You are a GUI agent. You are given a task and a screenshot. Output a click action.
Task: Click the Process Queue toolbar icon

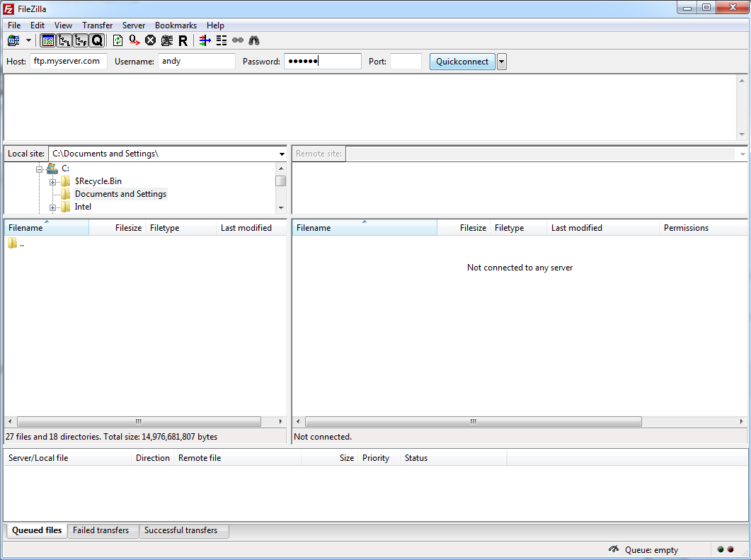tap(134, 40)
